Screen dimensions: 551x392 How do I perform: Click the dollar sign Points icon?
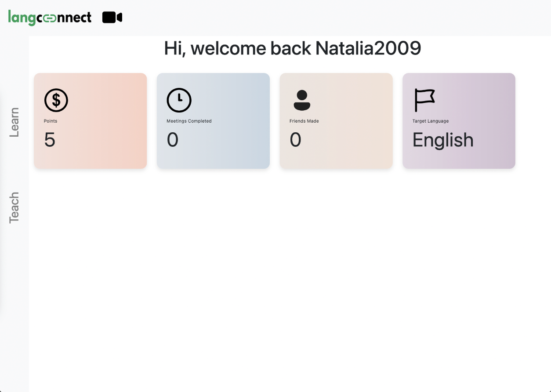point(56,100)
